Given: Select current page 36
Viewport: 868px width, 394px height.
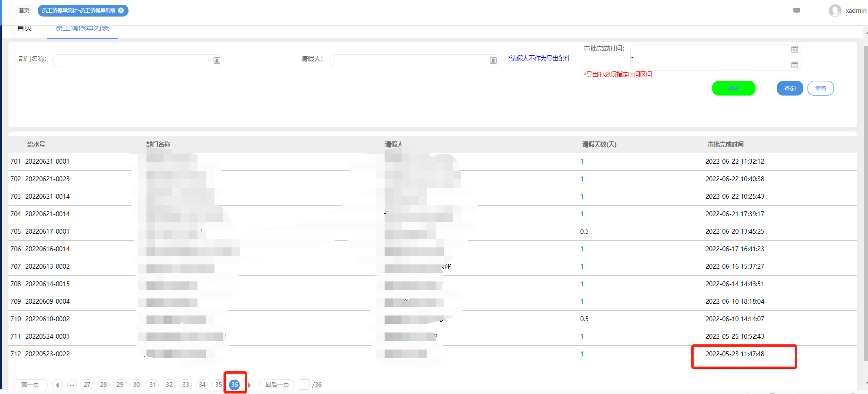Looking at the screenshot, I should [x=234, y=385].
